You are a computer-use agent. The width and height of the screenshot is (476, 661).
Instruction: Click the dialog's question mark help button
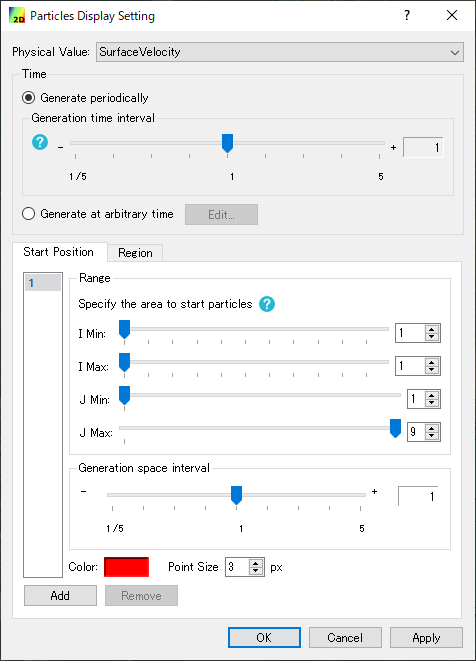[406, 15]
